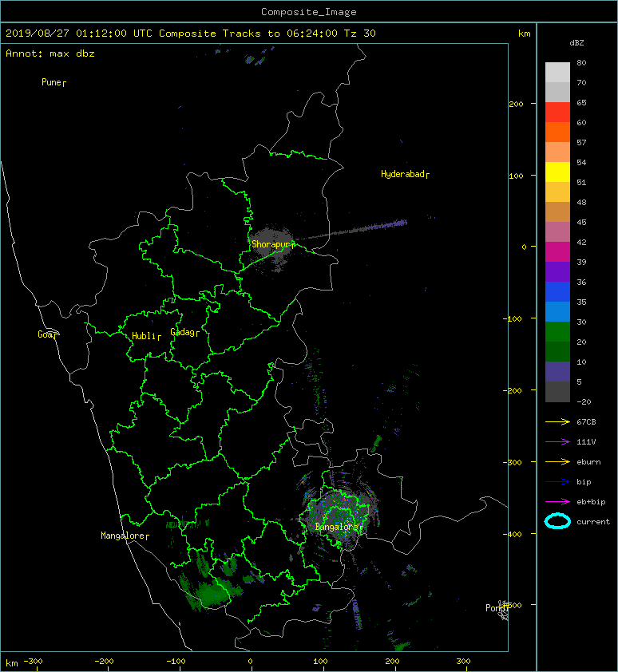Click the magenta arrow beside eb+bip

557,501
